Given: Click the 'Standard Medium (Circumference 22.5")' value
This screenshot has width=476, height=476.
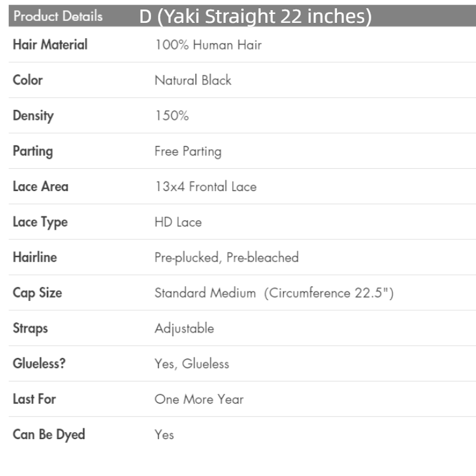Looking at the screenshot, I should [x=274, y=293].
